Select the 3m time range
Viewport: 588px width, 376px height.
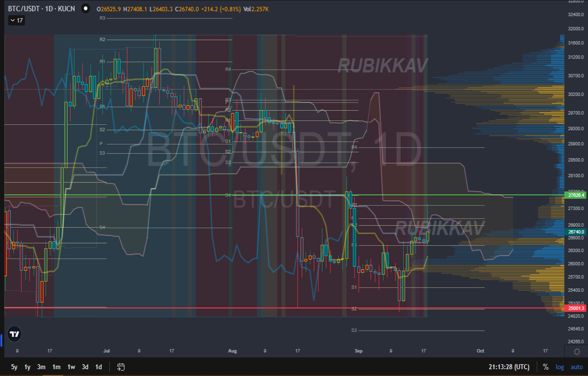point(42,367)
